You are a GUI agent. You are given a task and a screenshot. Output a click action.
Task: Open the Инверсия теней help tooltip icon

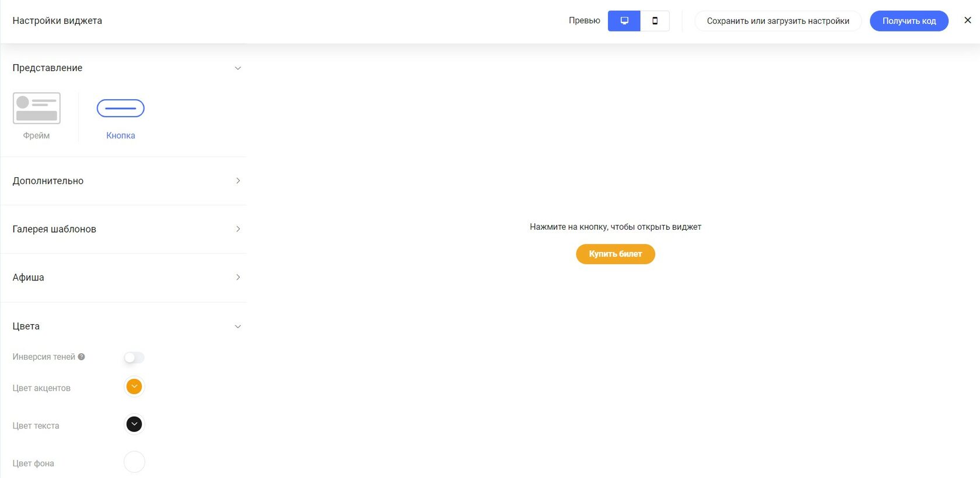pyautogui.click(x=82, y=357)
